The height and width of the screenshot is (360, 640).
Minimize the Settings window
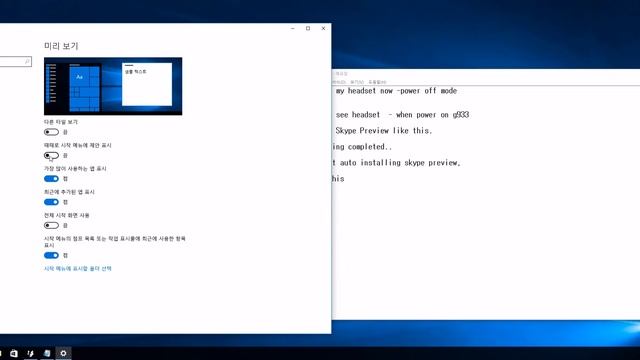pos(293,29)
